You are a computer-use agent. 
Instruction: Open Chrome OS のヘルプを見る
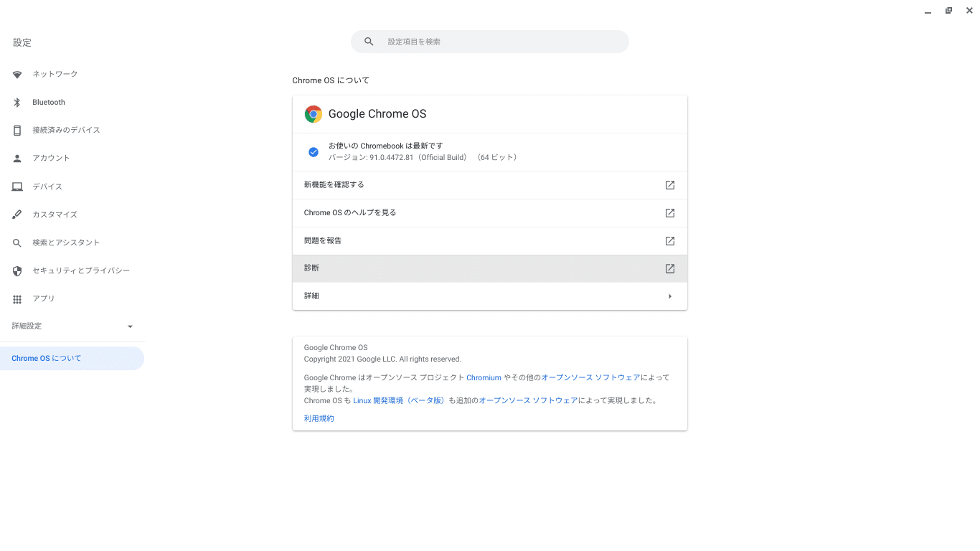click(490, 213)
